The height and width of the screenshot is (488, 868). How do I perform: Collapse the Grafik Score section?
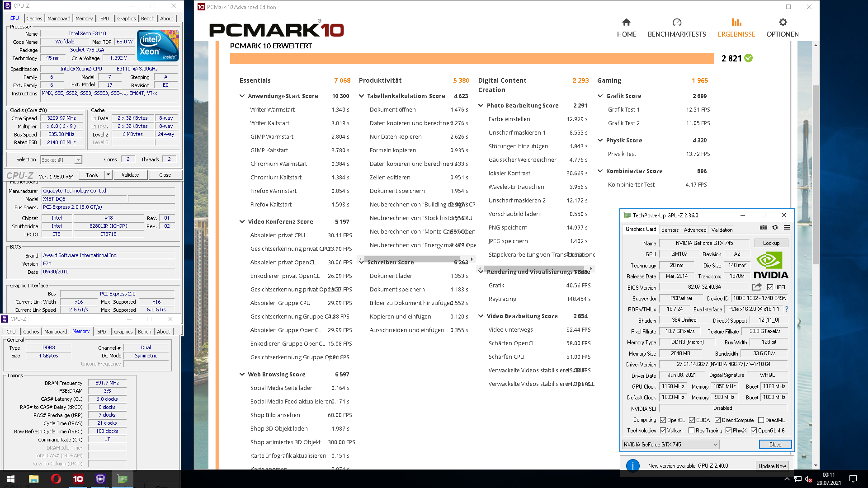pyautogui.click(x=600, y=96)
